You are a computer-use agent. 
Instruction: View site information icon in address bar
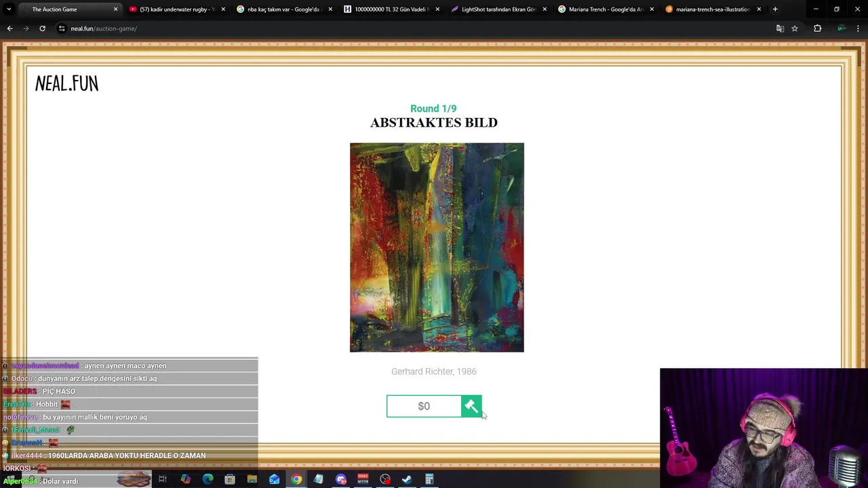(62, 28)
